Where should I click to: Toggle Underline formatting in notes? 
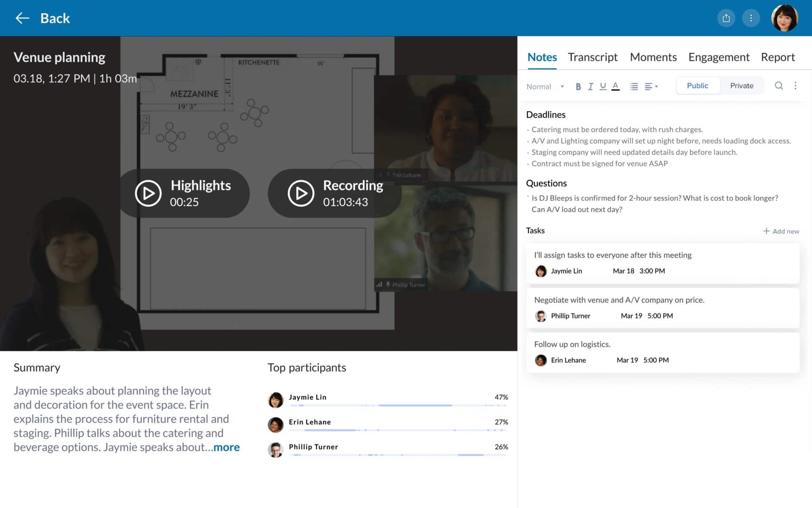click(603, 86)
